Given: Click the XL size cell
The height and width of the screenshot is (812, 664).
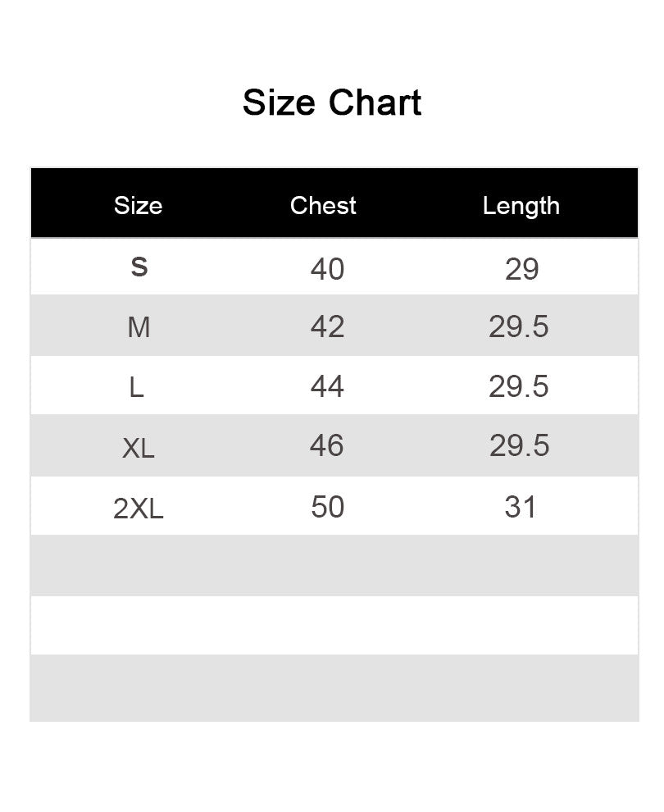Looking at the screenshot, I should (x=139, y=448).
